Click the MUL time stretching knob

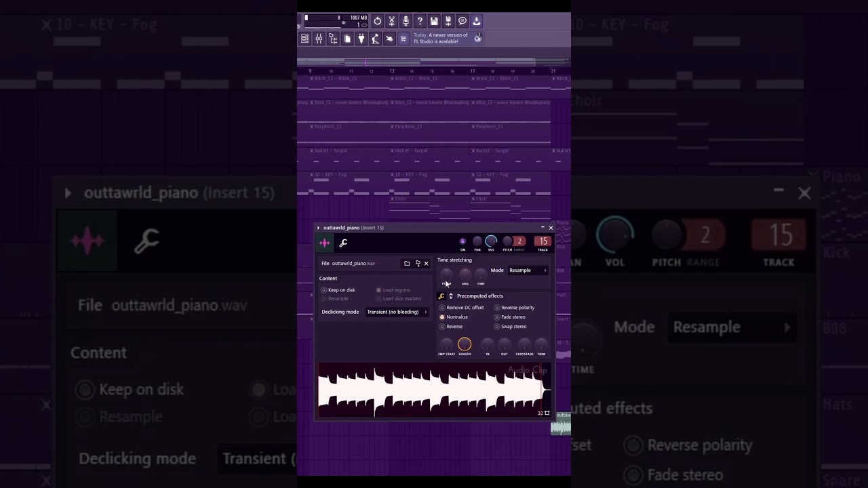click(465, 274)
